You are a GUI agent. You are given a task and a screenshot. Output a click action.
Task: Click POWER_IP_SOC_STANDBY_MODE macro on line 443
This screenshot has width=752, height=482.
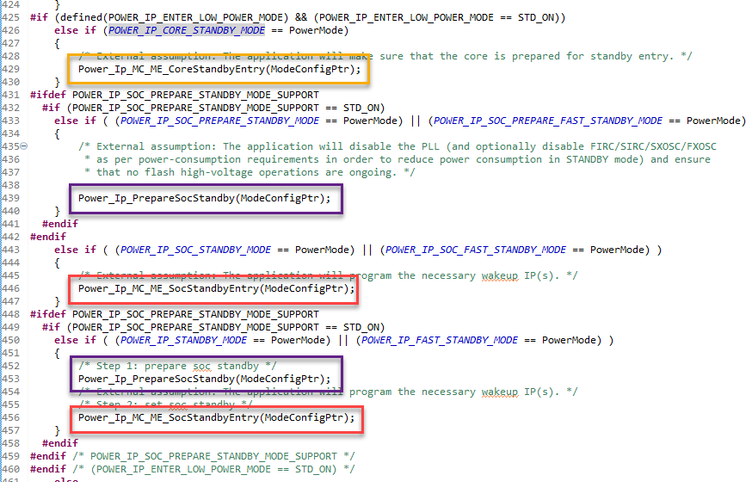196,249
